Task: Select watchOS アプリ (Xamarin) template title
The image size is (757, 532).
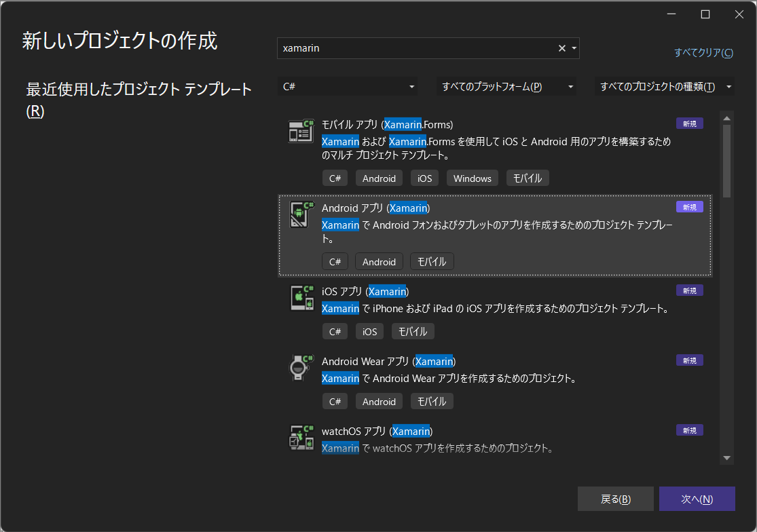Action: click(x=377, y=431)
